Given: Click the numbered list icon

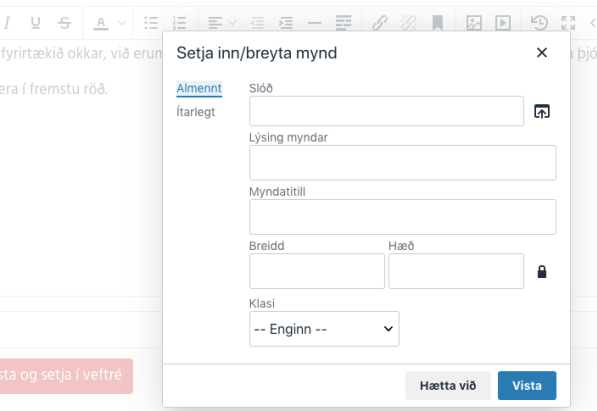Looking at the screenshot, I should [x=179, y=23].
